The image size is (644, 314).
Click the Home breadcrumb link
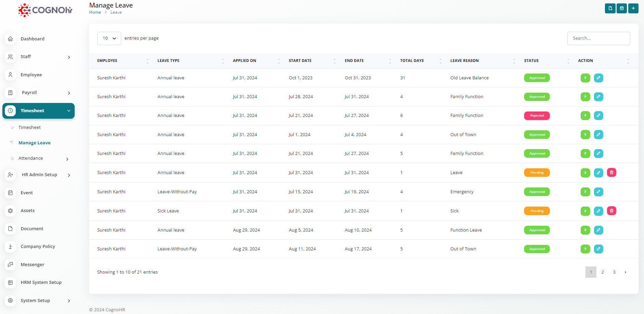[95, 12]
